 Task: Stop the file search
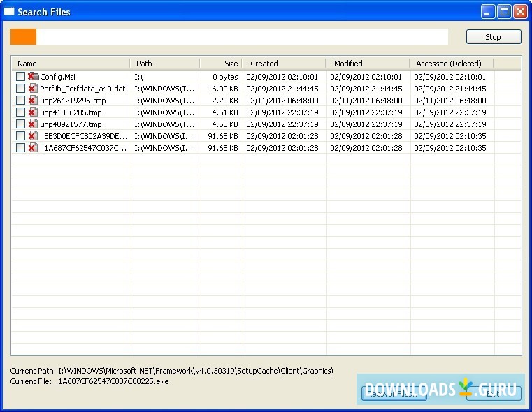494,36
